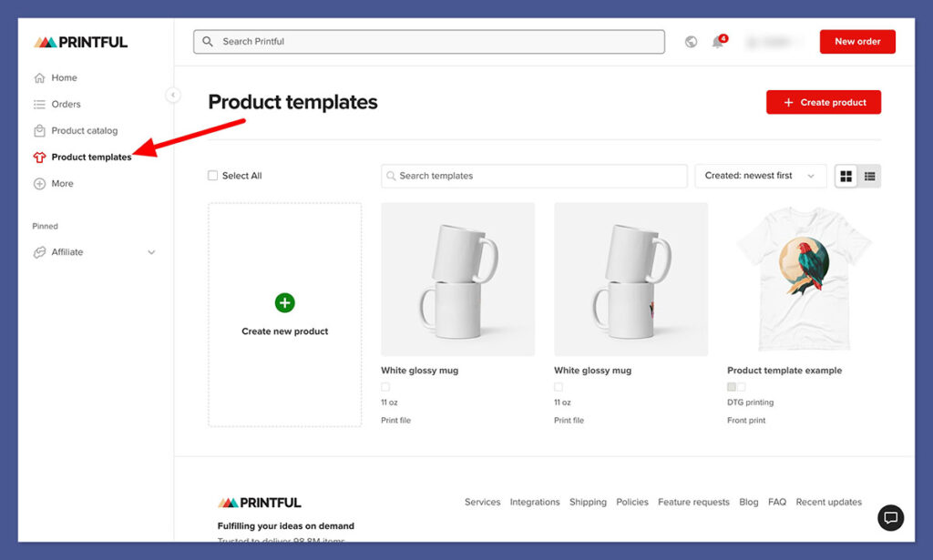Open the Created: newest first dropdown

tap(760, 176)
